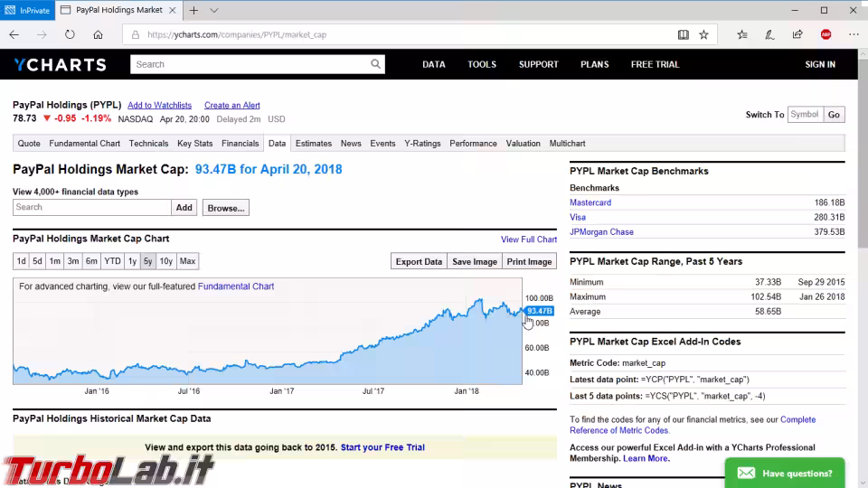Click the padlock site info icon
868x488 pixels.
click(x=135, y=35)
